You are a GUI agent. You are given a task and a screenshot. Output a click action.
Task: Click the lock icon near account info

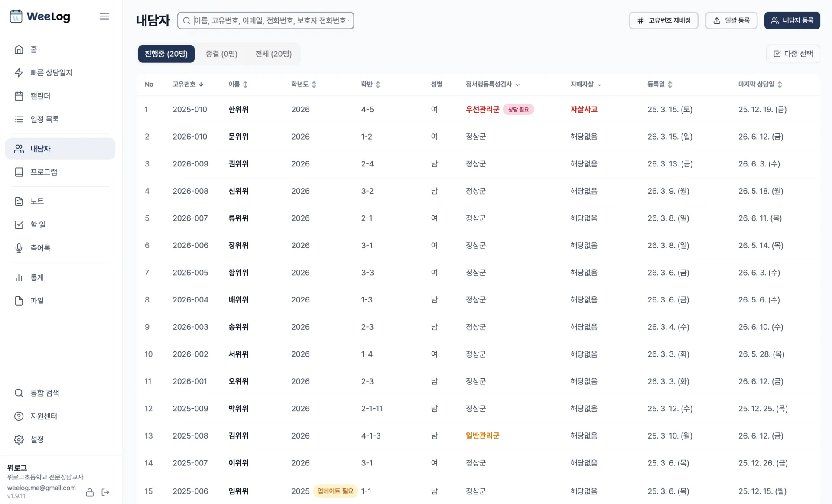coord(90,492)
